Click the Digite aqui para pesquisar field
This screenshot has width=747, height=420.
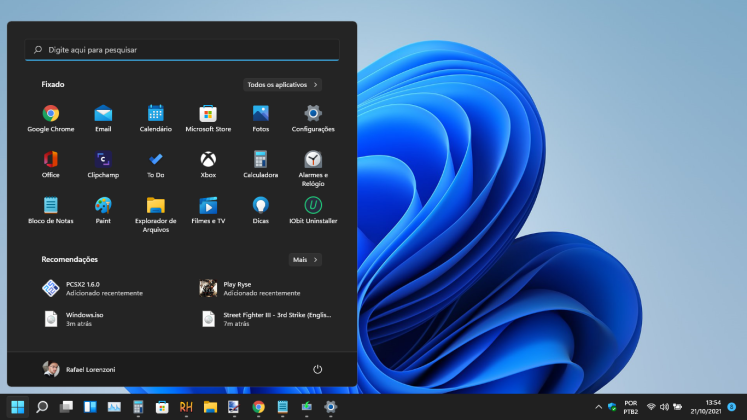182,50
